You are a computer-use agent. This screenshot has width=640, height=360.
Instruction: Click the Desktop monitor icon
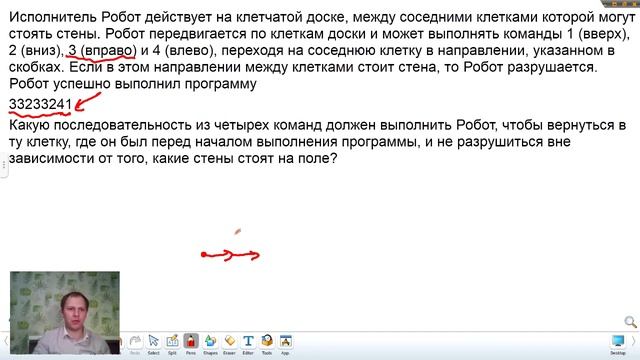tap(618, 342)
